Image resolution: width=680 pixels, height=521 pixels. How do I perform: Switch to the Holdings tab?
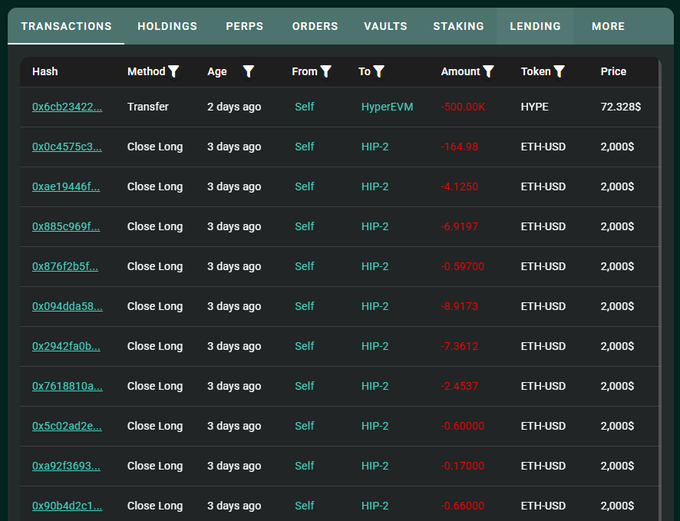point(167,26)
